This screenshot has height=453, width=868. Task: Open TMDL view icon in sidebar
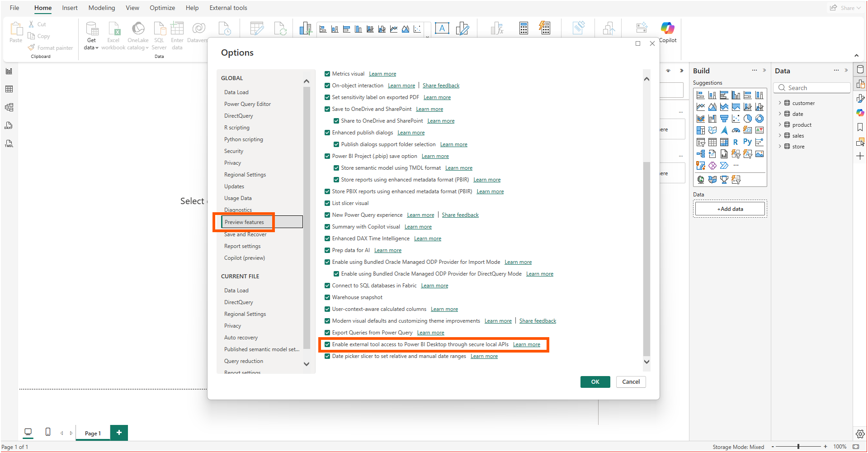(x=9, y=144)
